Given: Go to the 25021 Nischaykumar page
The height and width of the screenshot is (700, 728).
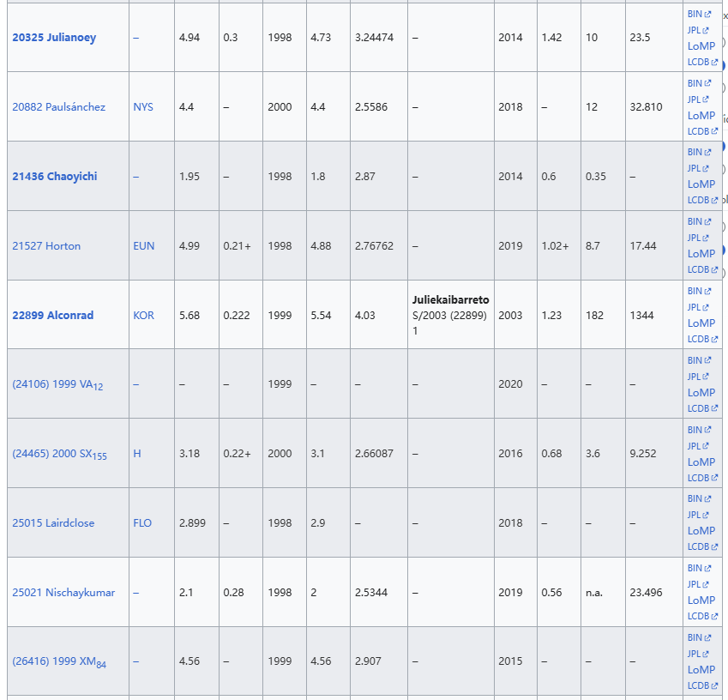Looking at the screenshot, I should pyautogui.click(x=63, y=593).
